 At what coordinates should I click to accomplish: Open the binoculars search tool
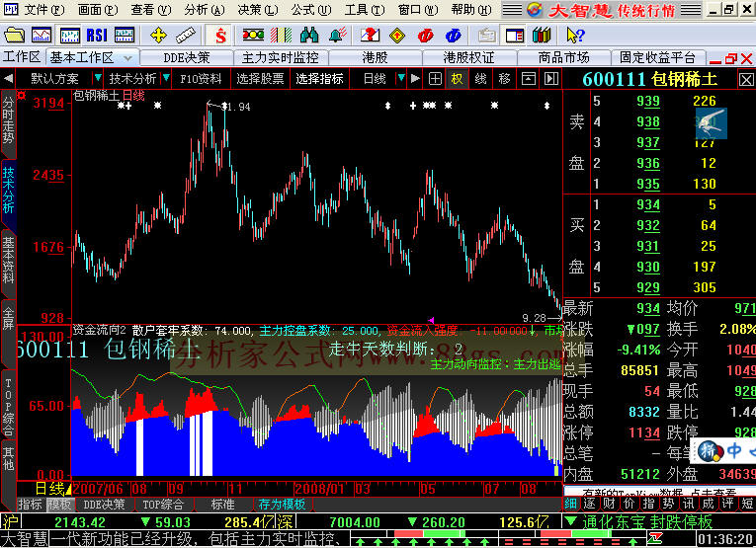coord(309,36)
